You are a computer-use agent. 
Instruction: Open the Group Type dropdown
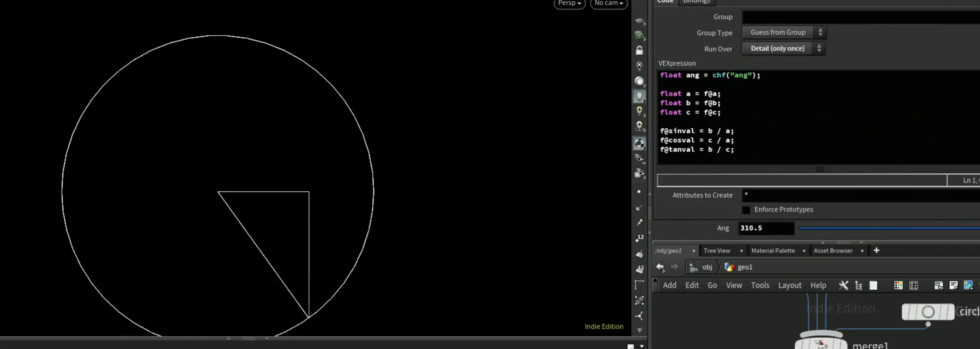(784, 32)
